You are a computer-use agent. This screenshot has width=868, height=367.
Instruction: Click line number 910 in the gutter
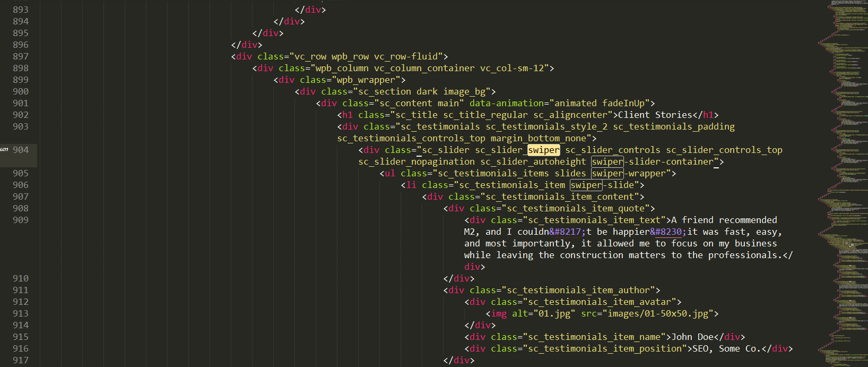pyautogui.click(x=21, y=279)
